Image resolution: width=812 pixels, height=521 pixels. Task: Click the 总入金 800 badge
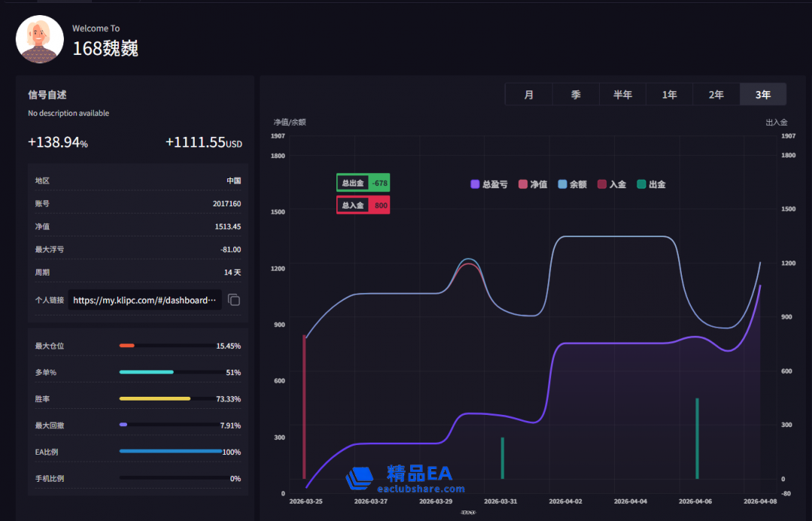click(363, 205)
